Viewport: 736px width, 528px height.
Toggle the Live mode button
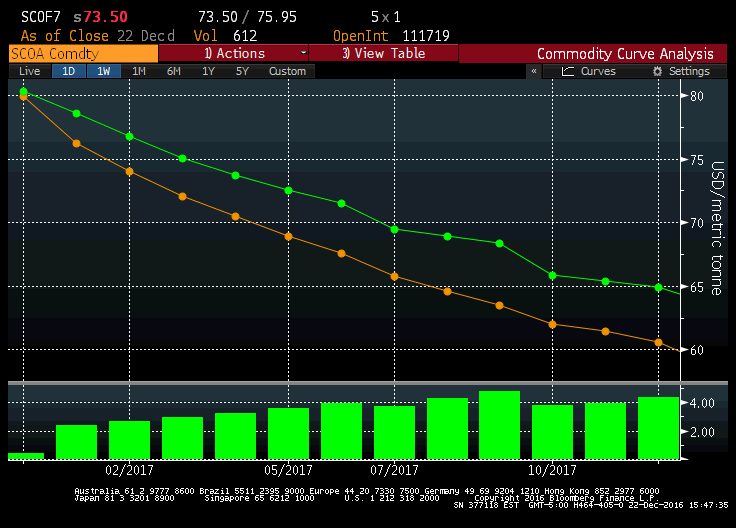[29, 71]
